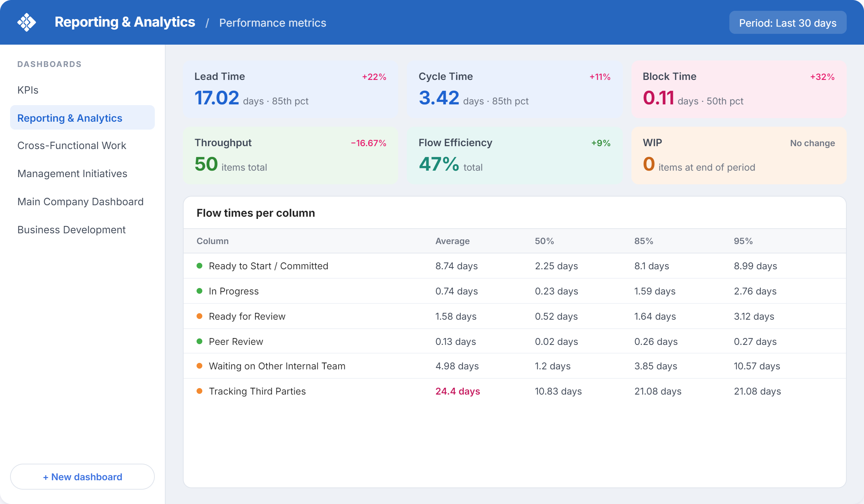Select the Peer Review row label
The width and height of the screenshot is (864, 504).
pyautogui.click(x=236, y=341)
